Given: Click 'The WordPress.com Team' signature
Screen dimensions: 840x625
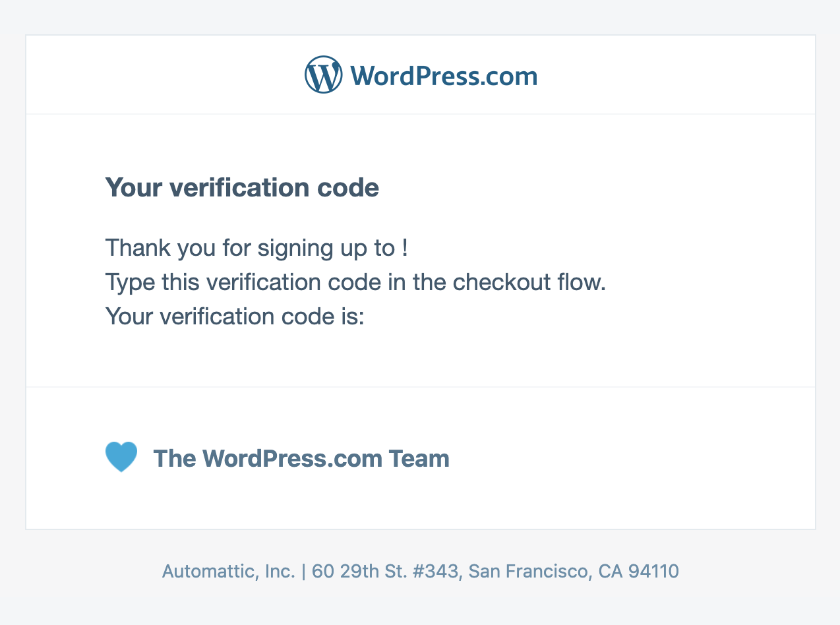Looking at the screenshot, I should [x=301, y=458].
